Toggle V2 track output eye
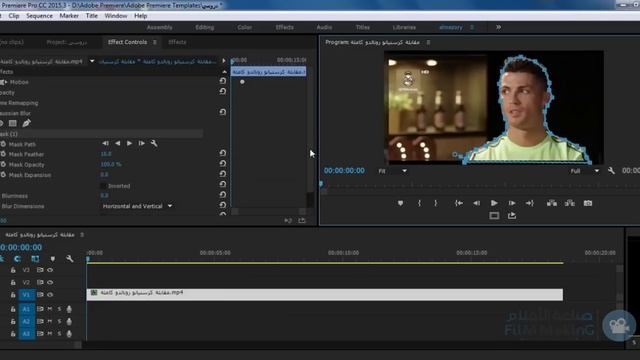The image size is (640, 360). [x=50, y=282]
